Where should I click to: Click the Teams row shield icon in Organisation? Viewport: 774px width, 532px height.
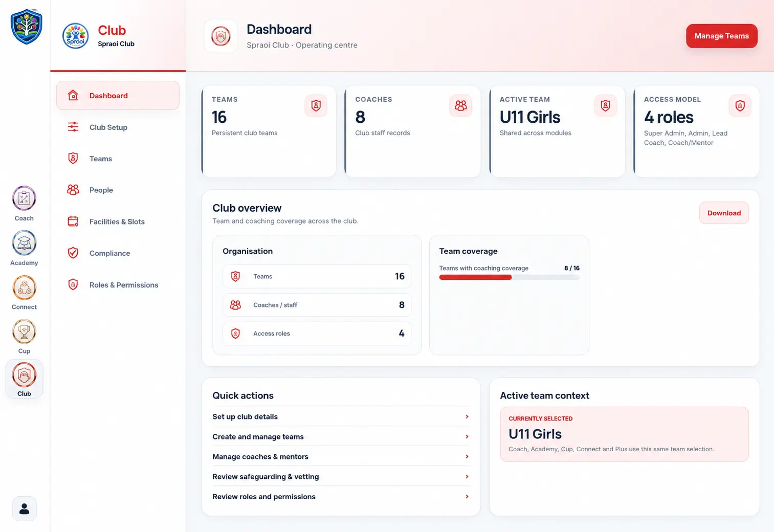[x=235, y=276]
